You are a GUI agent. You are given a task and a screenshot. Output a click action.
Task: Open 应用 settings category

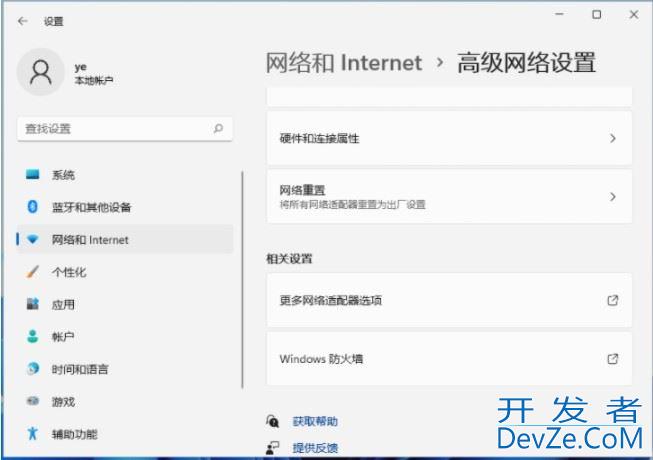(x=125, y=304)
